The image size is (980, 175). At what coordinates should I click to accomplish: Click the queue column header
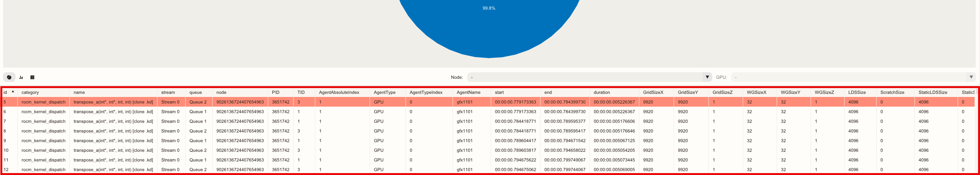[x=196, y=92]
